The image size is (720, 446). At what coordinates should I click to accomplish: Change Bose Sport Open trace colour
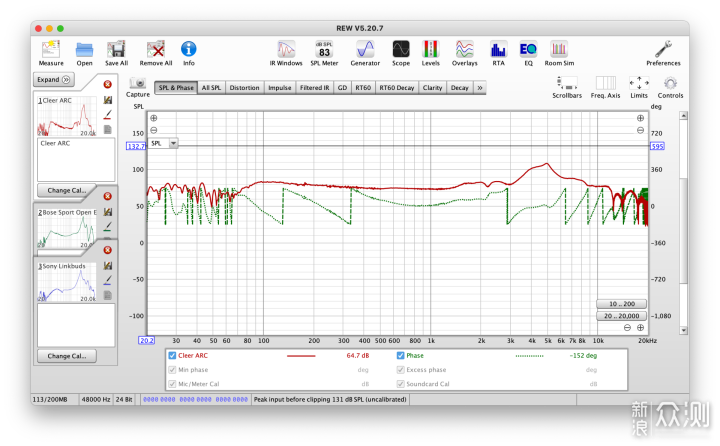coord(107,226)
